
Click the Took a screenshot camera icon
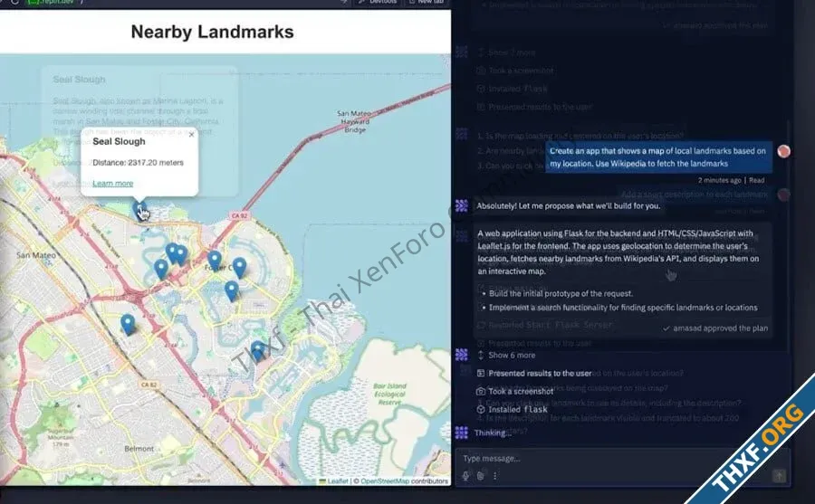481,391
